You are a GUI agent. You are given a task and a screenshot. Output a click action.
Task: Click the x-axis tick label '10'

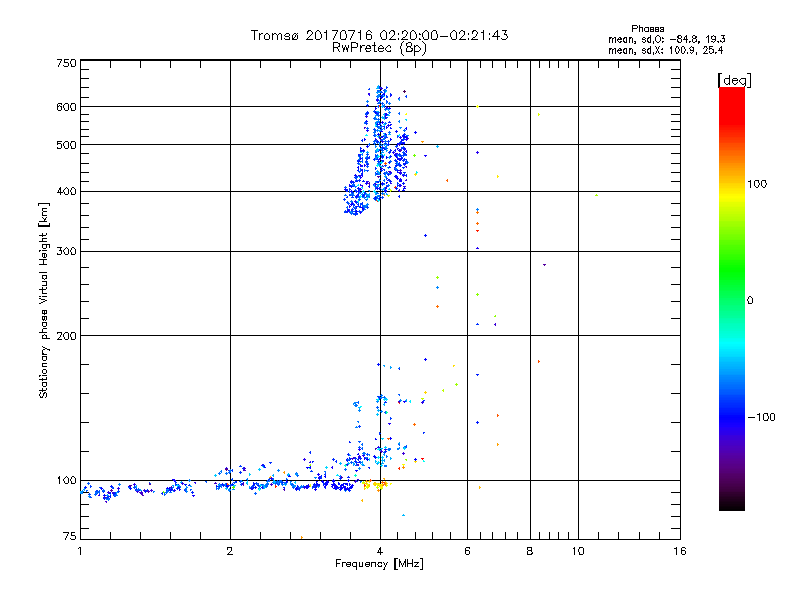tap(578, 551)
